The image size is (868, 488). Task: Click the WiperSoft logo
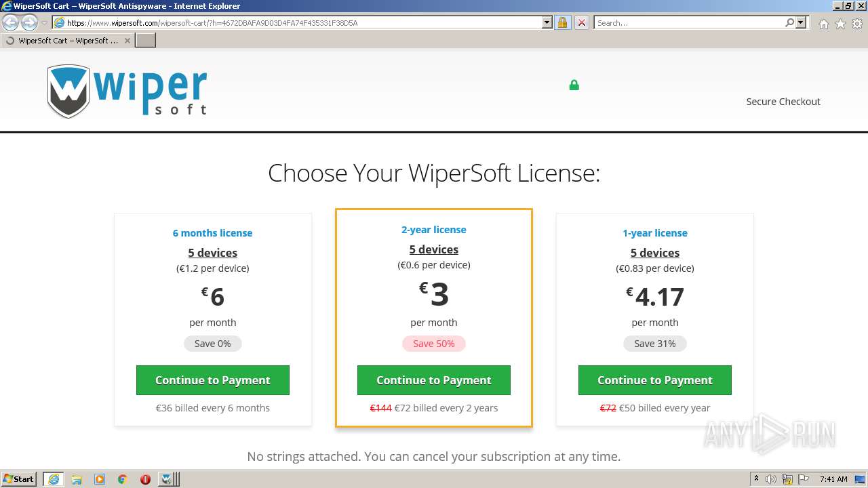pyautogui.click(x=127, y=91)
